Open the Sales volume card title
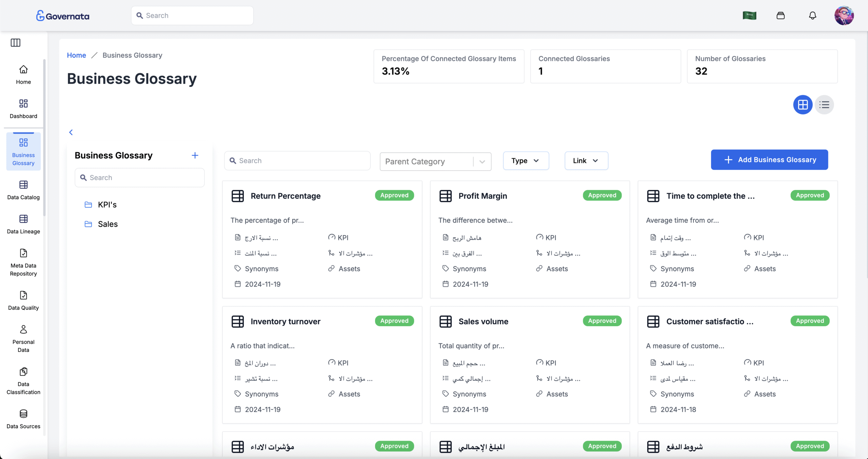 tap(484, 321)
